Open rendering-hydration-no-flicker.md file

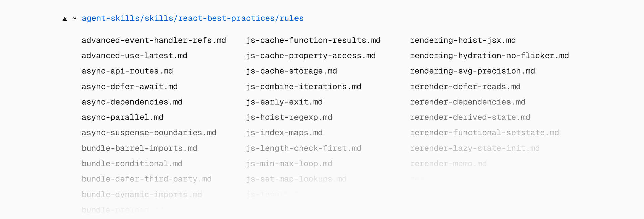point(489,56)
